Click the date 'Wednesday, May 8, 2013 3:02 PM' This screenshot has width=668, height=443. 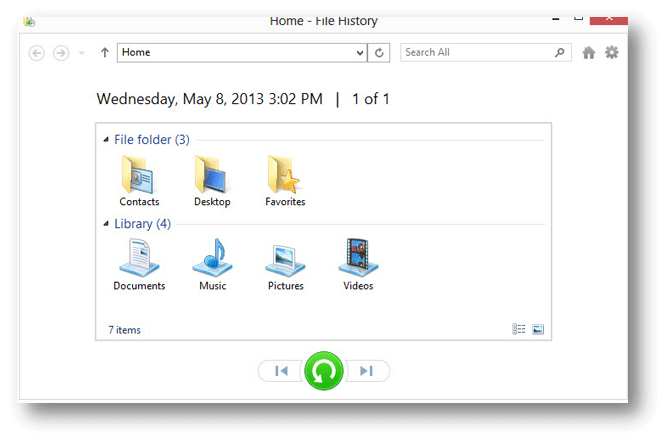209,99
